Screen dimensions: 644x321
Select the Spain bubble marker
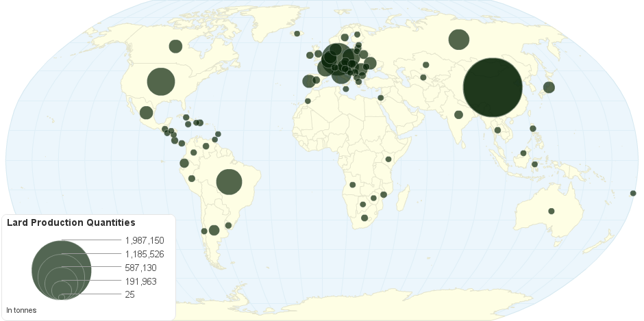(x=308, y=81)
